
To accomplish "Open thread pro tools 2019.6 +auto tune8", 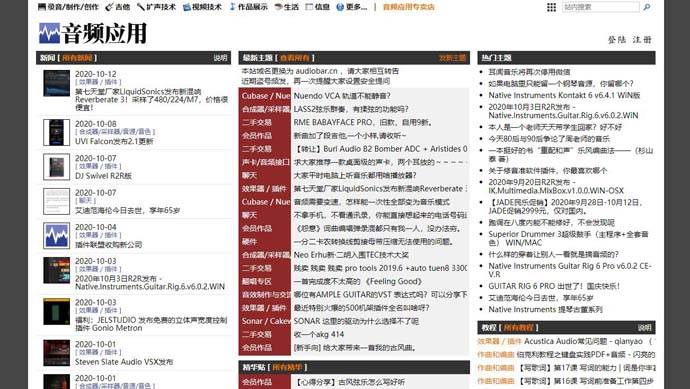I will click(x=380, y=268).
